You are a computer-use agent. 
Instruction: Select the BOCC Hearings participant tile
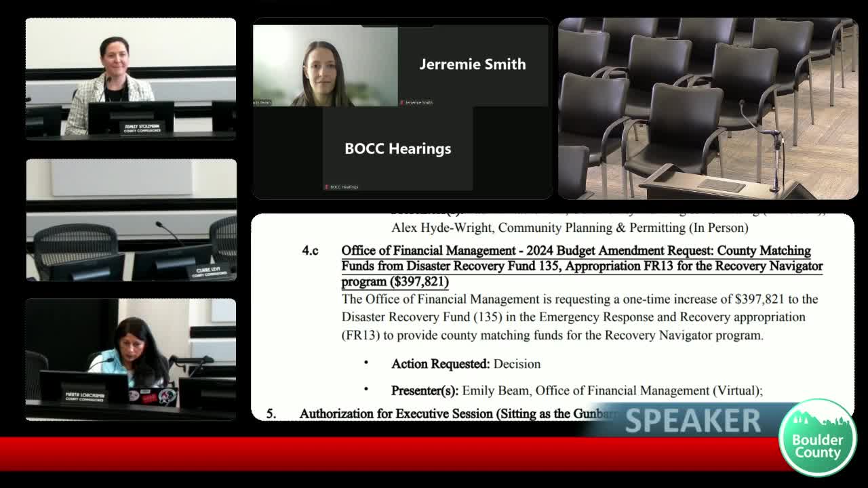click(x=397, y=148)
